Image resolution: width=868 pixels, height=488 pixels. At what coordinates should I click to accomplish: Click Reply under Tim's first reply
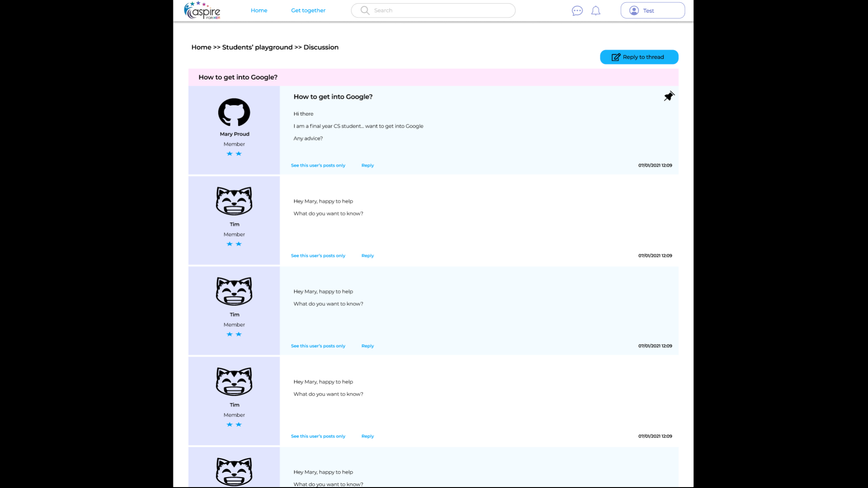pos(367,256)
